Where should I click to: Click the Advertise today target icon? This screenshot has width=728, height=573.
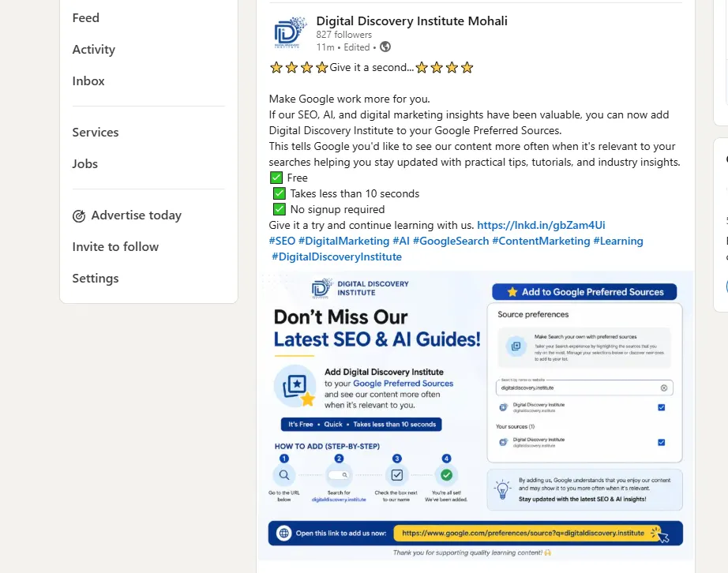[79, 215]
